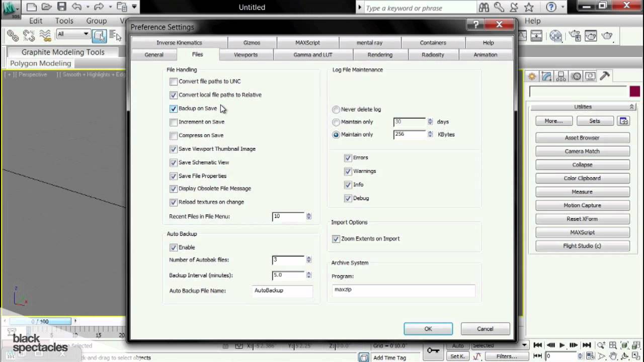Toggle Backup on Save checkbox
The image size is (644, 362).
[x=174, y=109]
